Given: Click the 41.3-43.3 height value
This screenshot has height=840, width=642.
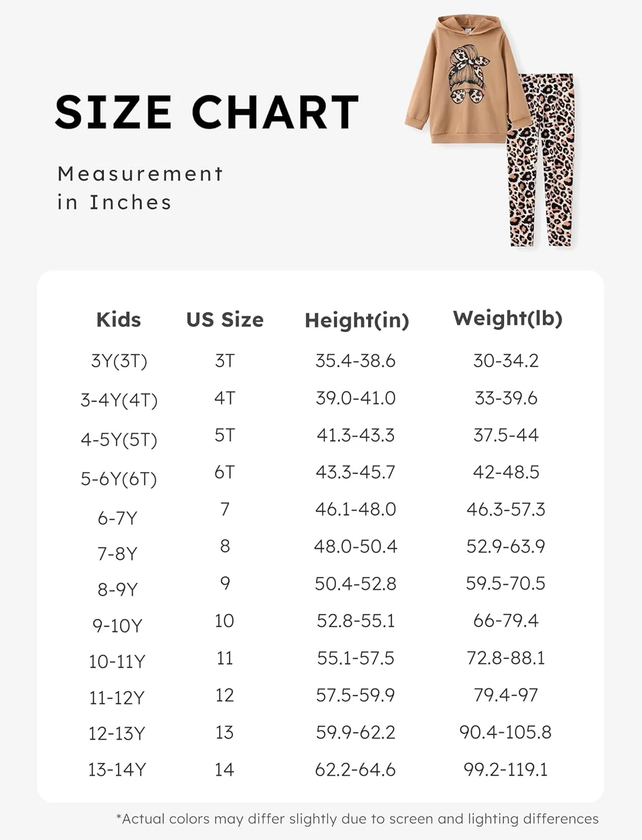Looking at the screenshot, I should tap(355, 435).
